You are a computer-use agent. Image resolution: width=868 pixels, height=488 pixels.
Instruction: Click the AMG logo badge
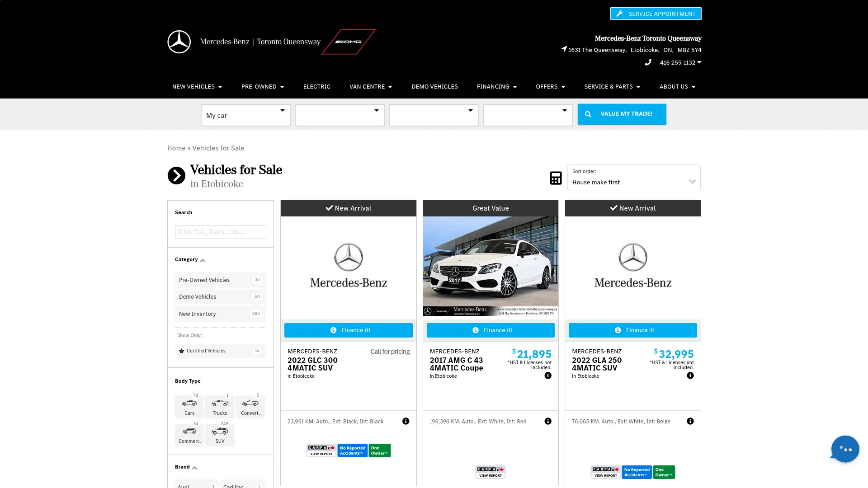pyautogui.click(x=349, y=42)
